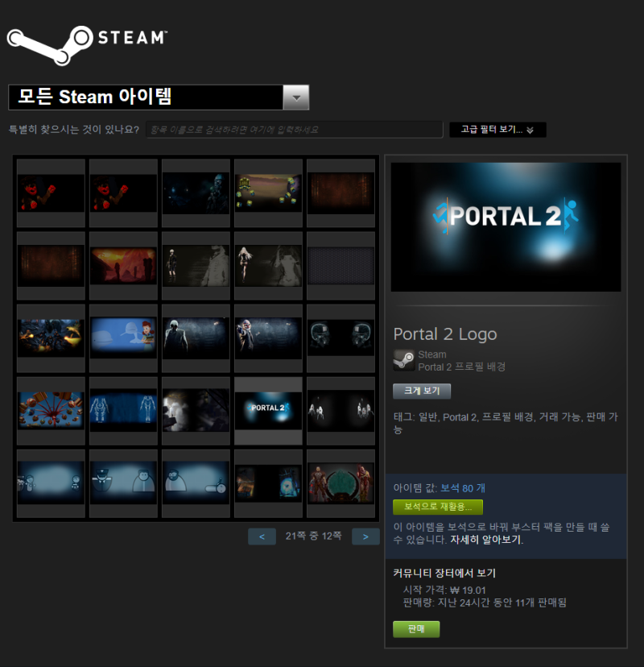
Task: Select the red carousel swing ride item
Action: click(51, 411)
